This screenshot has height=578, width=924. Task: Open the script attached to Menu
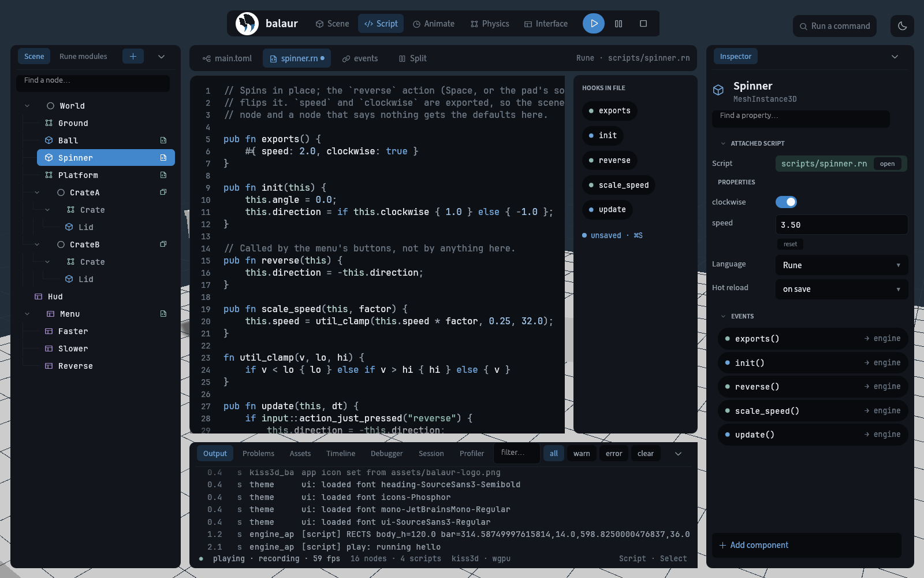coord(163,314)
